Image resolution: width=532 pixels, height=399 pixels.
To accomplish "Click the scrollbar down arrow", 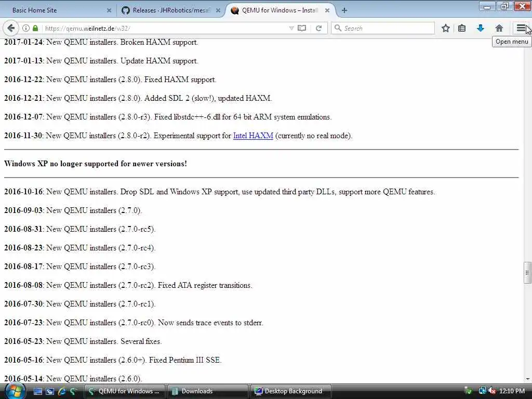I will [527, 379].
